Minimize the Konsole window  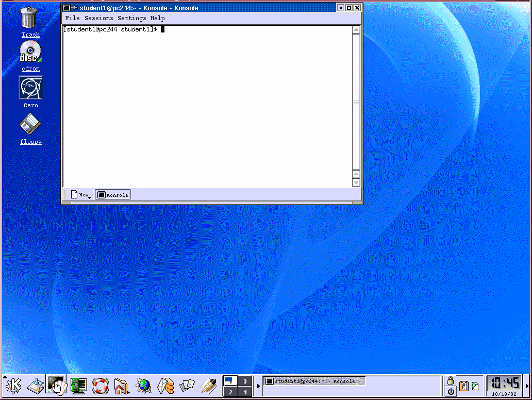coord(341,8)
